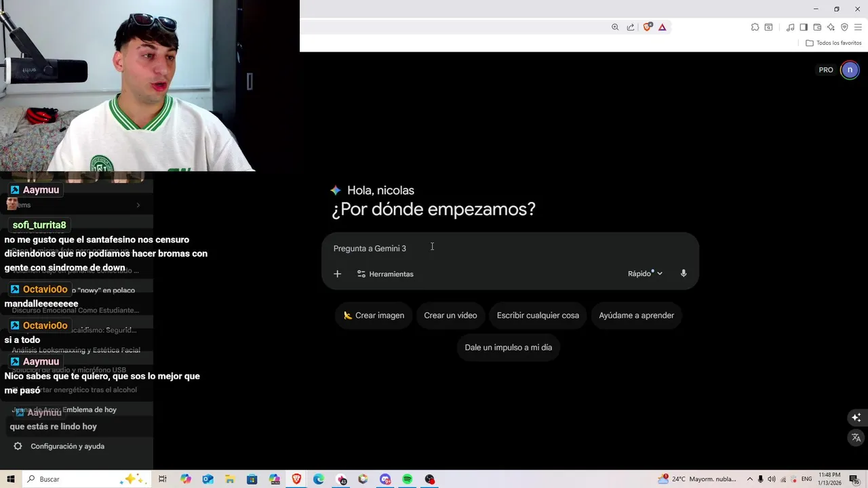Open Spotify from the taskbar
This screenshot has height=488, width=868.
click(x=408, y=479)
